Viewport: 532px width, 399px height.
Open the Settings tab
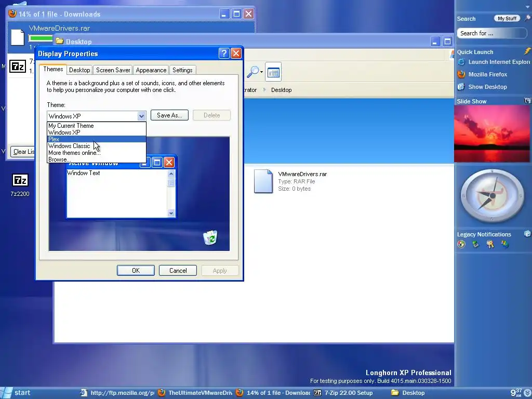pyautogui.click(x=182, y=70)
